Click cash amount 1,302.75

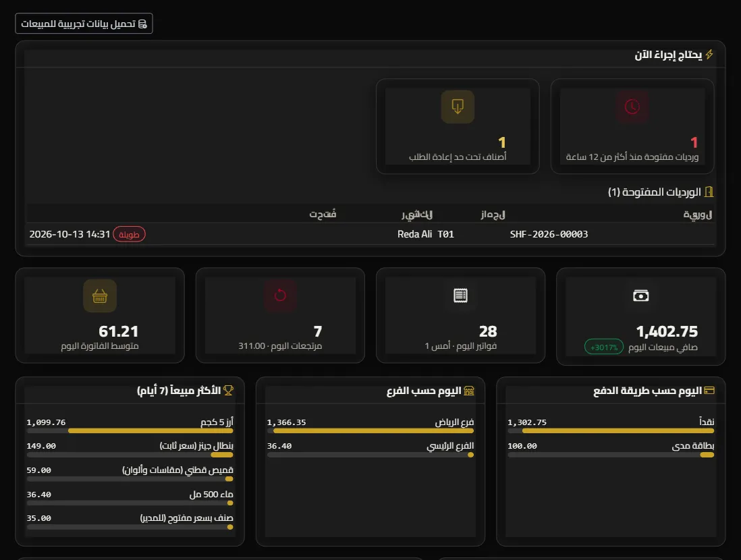pyautogui.click(x=527, y=422)
